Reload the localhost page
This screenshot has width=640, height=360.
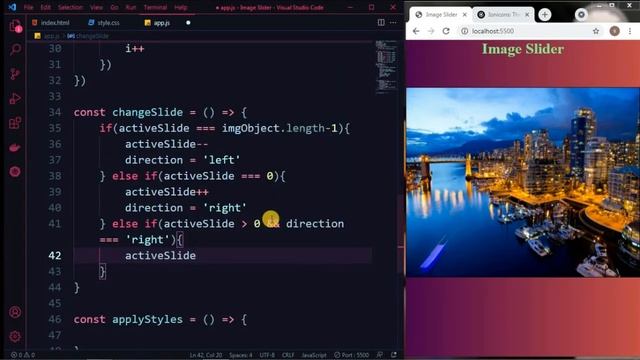point(446,31)
